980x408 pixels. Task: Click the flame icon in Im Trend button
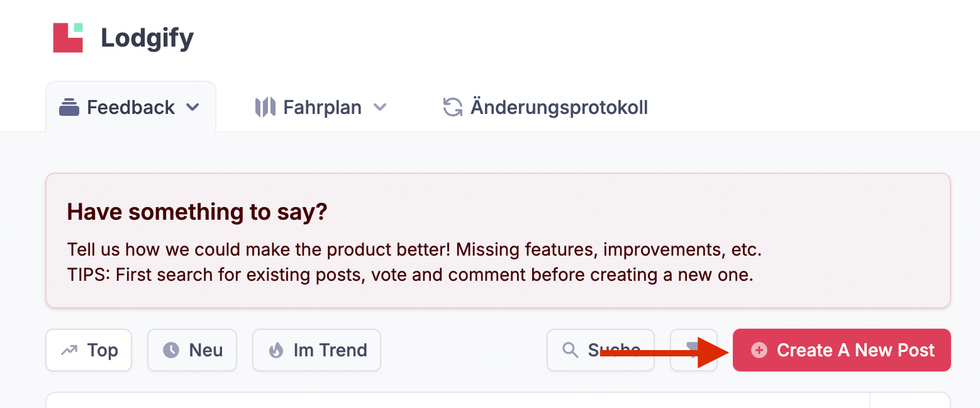click(x=276, y=350)
